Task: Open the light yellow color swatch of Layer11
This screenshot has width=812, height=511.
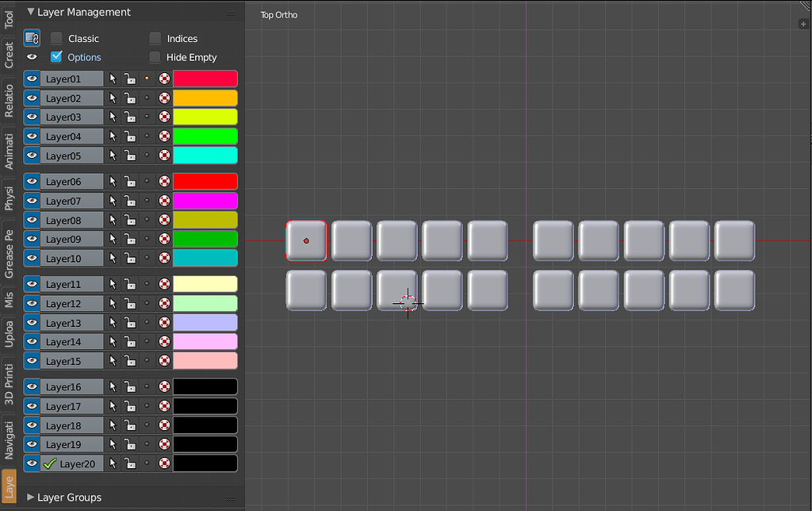Action: [205, 284]
